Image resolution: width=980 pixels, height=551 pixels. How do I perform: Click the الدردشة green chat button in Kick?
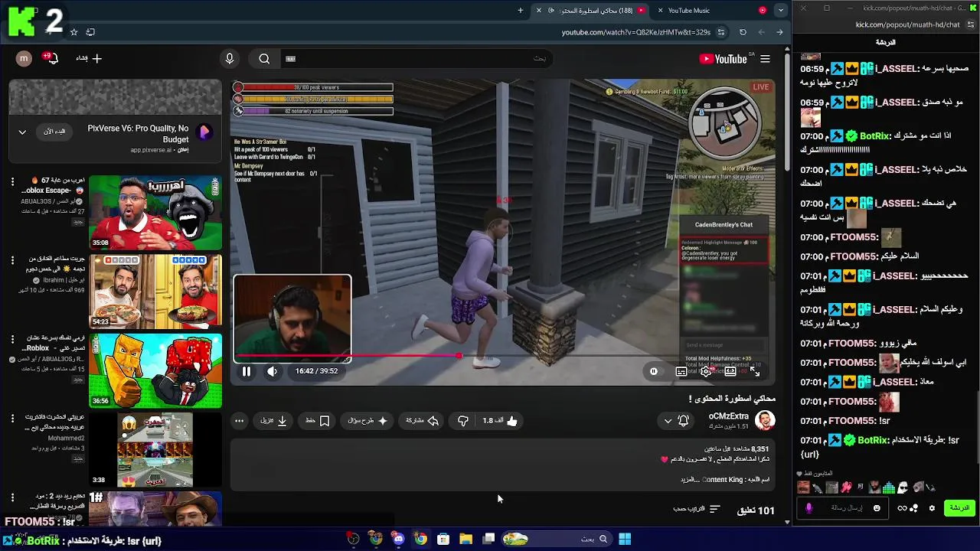click(959, 508)
